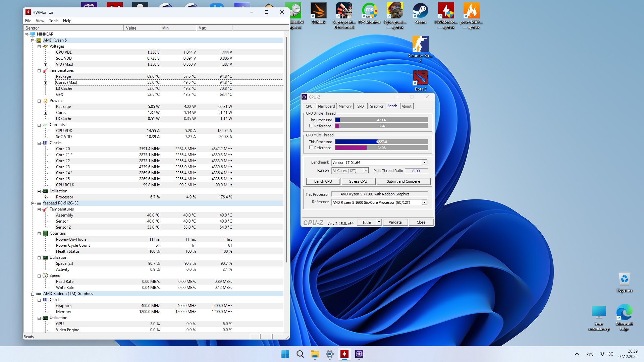The height and width of the screenshot is (362, 644).
Task: Switch to the Mainboard tab in CPU-Z
Action: pos(326,106)
